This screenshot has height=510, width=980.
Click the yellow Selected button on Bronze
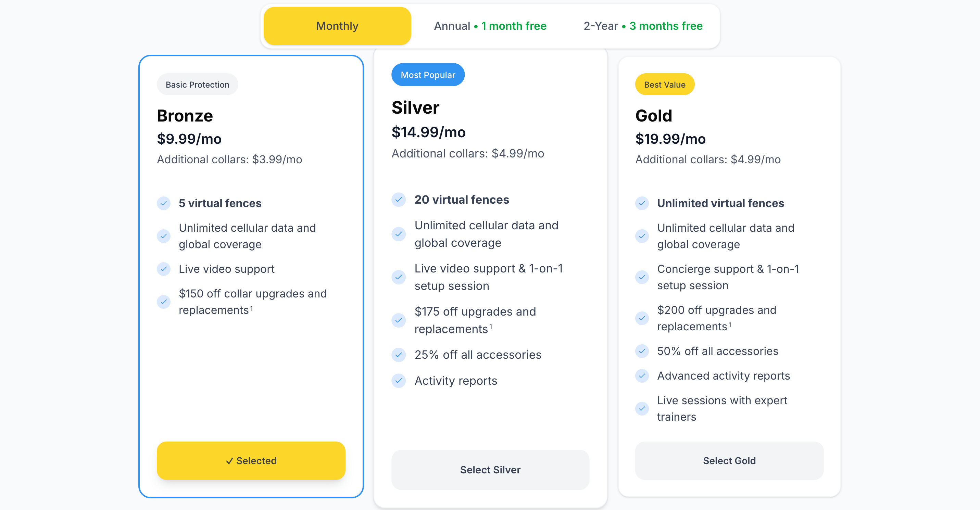[x=251, y=461]
